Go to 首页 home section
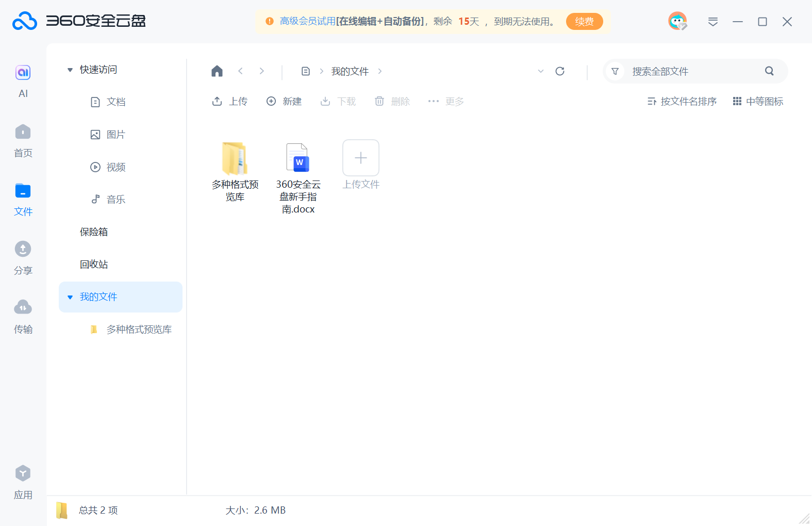The image size is (812, 526). coord(23,140)
